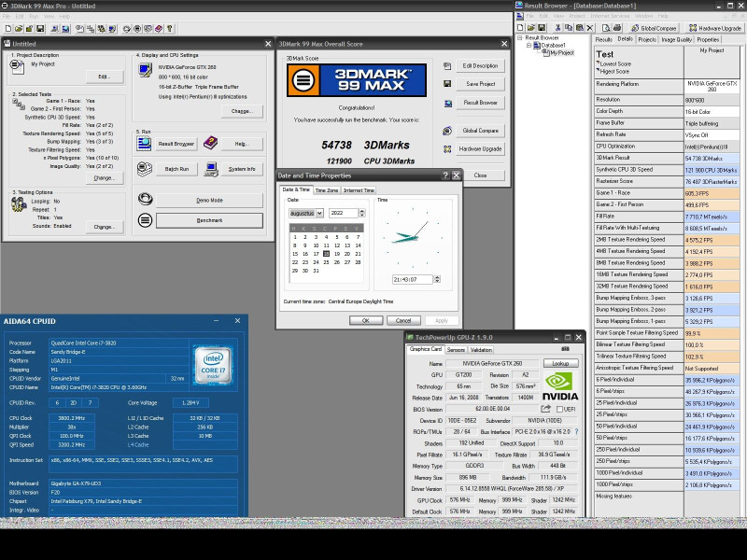The height and width of the screenshot is (560, 747).
Task: Click the Save icon in the 3DMark toolbar
Action: click(x=40, y=29)
